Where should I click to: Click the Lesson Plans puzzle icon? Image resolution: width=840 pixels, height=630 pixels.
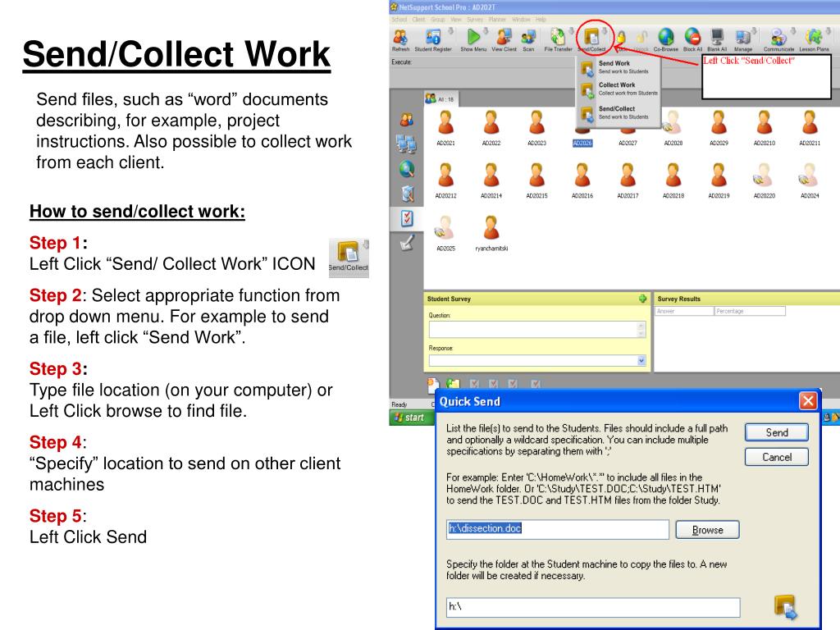point(814,38)
